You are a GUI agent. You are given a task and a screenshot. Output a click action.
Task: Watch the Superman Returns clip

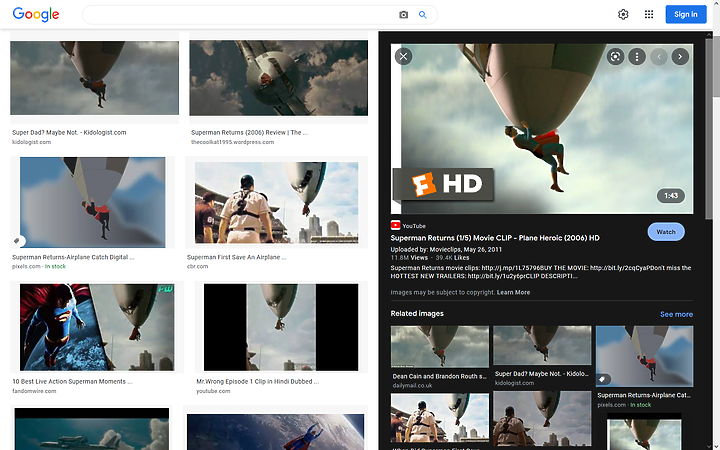[x=666, y=232]
